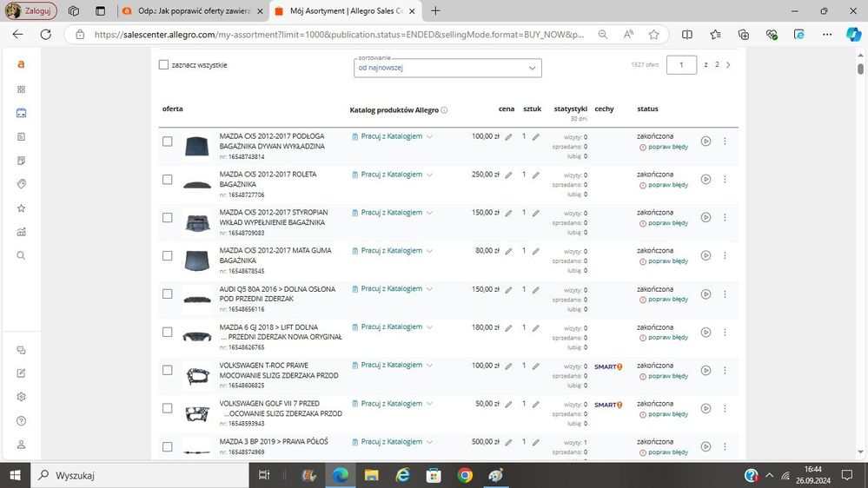The image size is (868, 488).
Task: Toggle the zaznacz wszystkie checkbox
Action: tap(163, 65)
